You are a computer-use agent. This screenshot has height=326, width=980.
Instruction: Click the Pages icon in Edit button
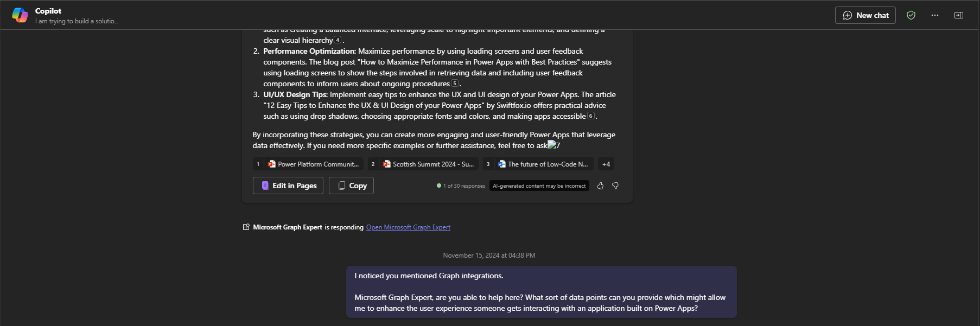tap(265, 186)
